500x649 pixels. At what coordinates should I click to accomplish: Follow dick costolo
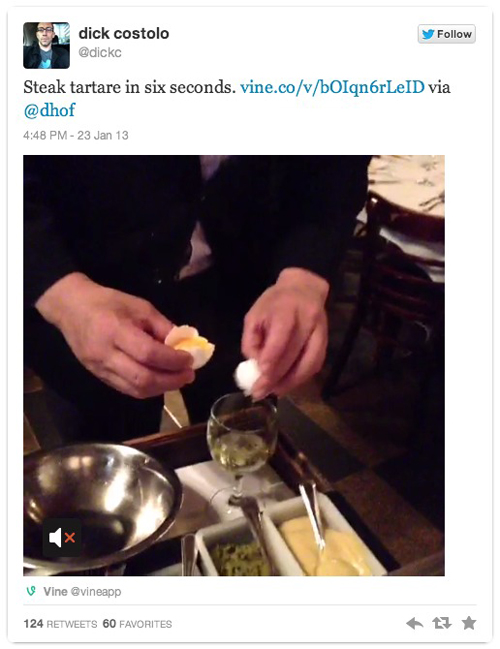point(447,34)
